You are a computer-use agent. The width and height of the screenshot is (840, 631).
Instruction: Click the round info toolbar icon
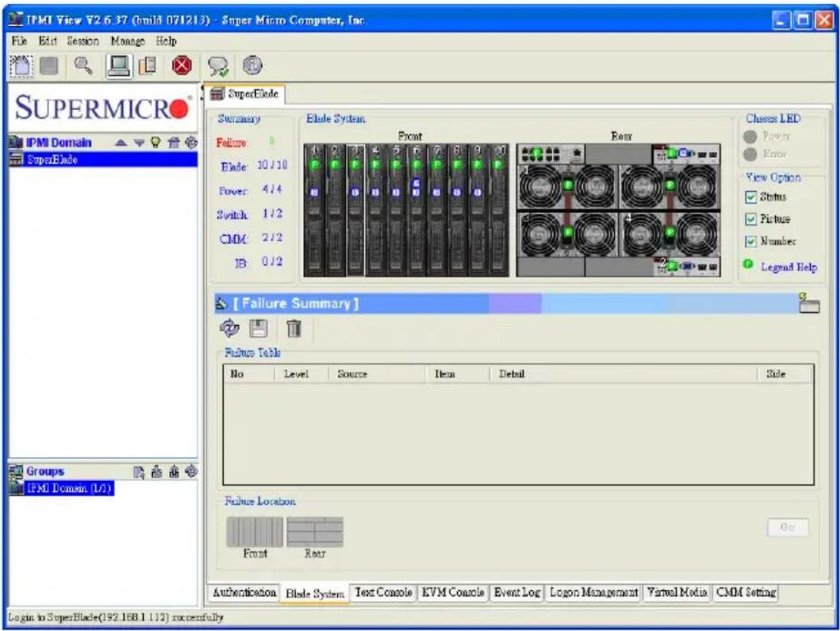252,66
